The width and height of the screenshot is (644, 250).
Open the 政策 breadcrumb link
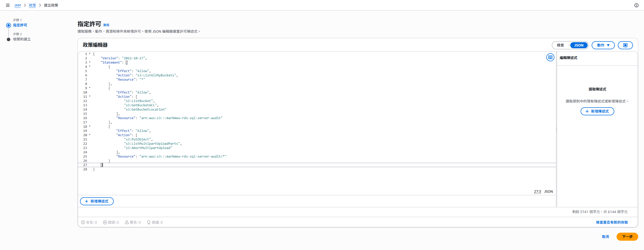coord(32,5)
